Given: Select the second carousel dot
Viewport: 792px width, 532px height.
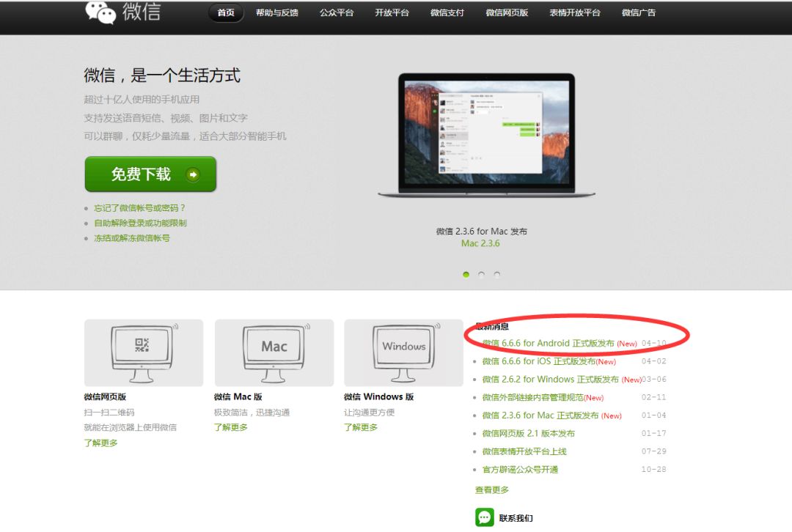Looking at the screenshot, I should (x=481, y=275).
